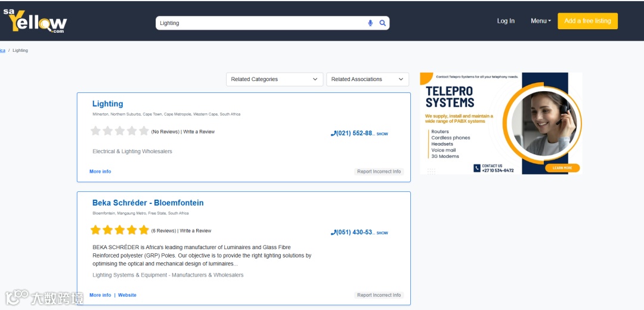This screenshot has width=644, height=310.
Task: Click the phone number (051) 430-53
Action: [x=353, y=232]
